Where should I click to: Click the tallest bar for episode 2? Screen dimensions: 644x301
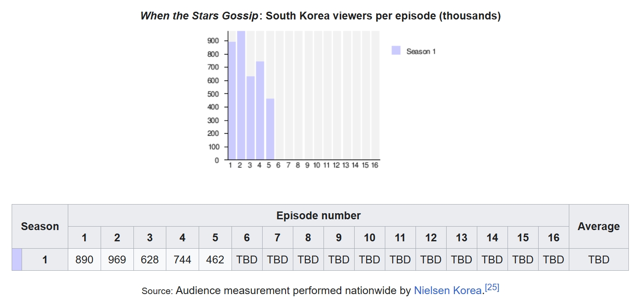click(241, 95)
